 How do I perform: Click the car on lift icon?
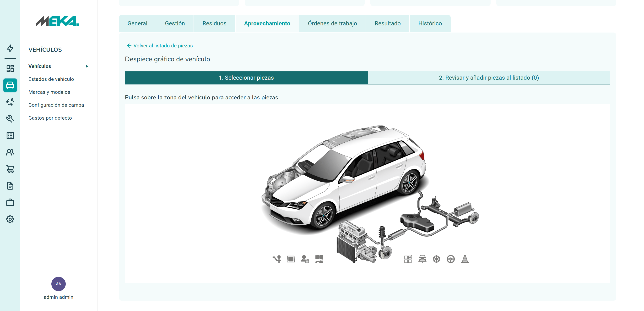click(422, 259)
